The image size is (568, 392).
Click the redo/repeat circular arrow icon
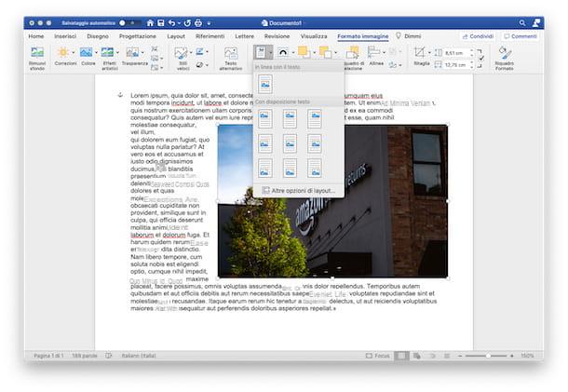tap(187, 23)
